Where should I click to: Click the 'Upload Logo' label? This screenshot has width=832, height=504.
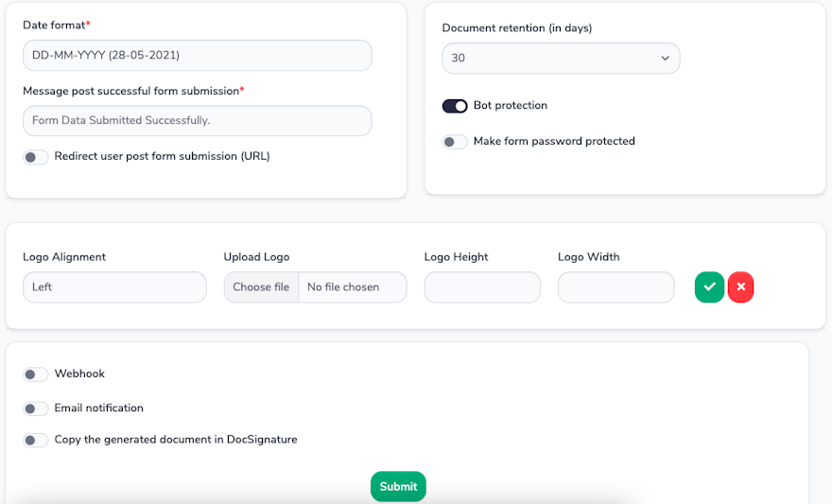coord(256,257)
